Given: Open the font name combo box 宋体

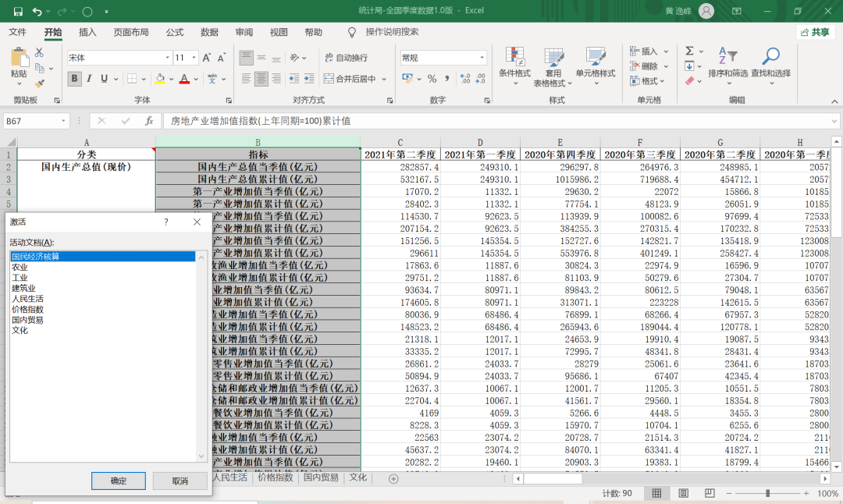Looking at the screenshot, I should pyautogui.click(x=119, y=58).
